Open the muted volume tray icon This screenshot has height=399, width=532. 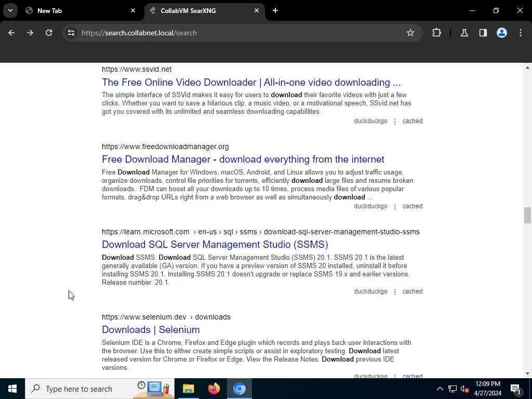(x=464, y=389)
